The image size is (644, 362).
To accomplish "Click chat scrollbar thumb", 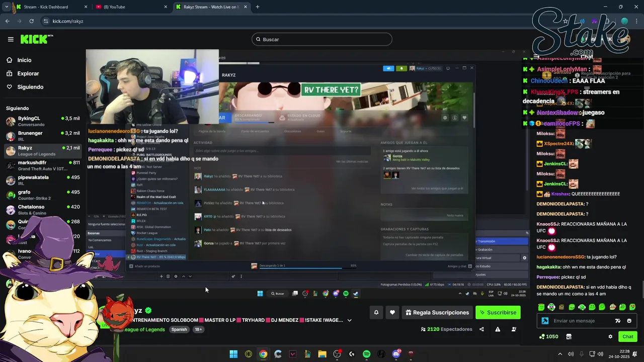I will pos(642,289).
